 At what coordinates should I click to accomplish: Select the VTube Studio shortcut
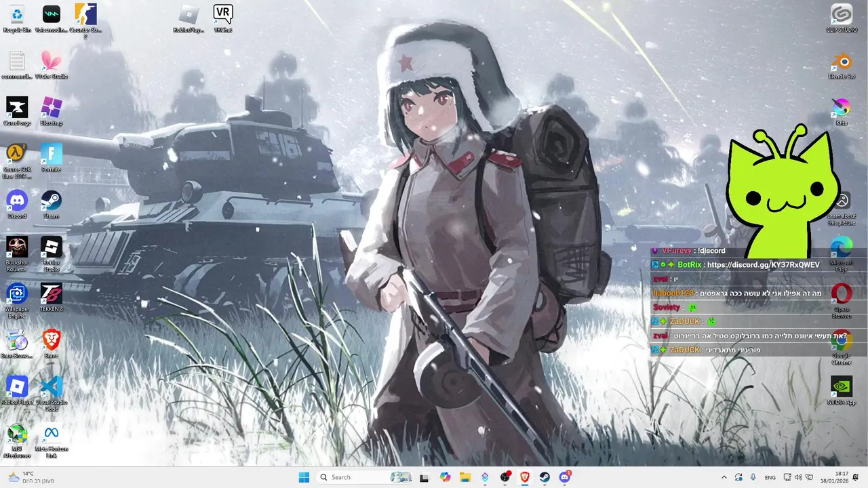tap(51, 66)
